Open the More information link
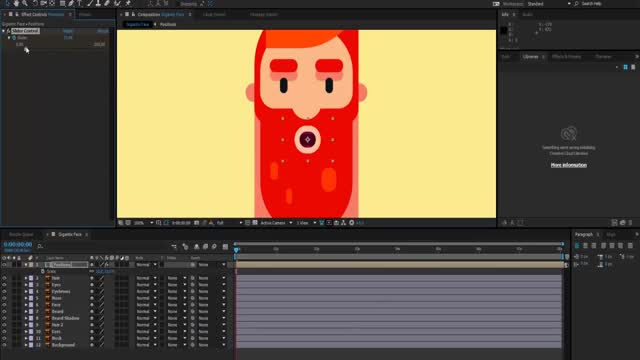The height and width of the screenshot is (360, 640). click(x=569, y=165)
